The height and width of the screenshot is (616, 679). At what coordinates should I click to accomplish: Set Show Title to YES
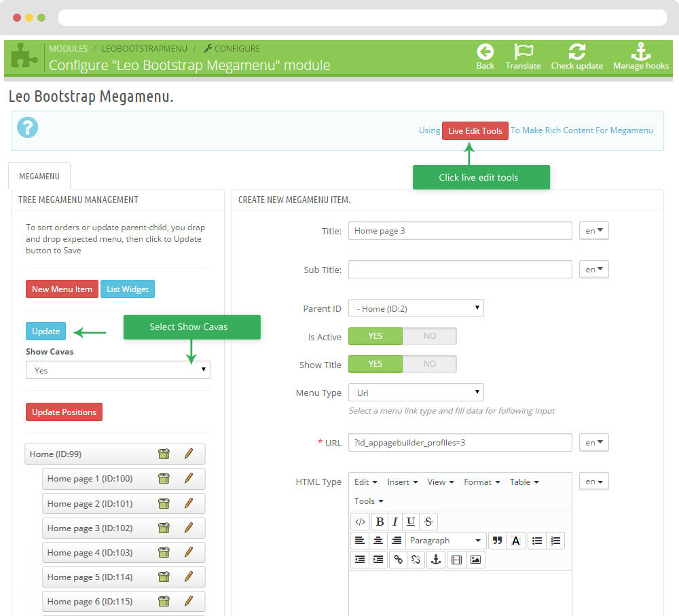tap(375, 364)
